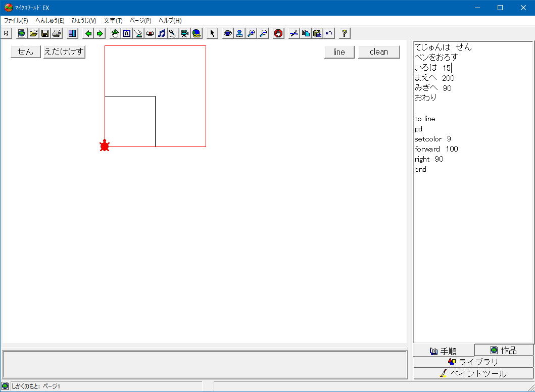Image resolution: width=535 pixels, height=392 pixels.
Task: Click the page layout panel icon
Action: pyautogui.click(x=72, y=33)
